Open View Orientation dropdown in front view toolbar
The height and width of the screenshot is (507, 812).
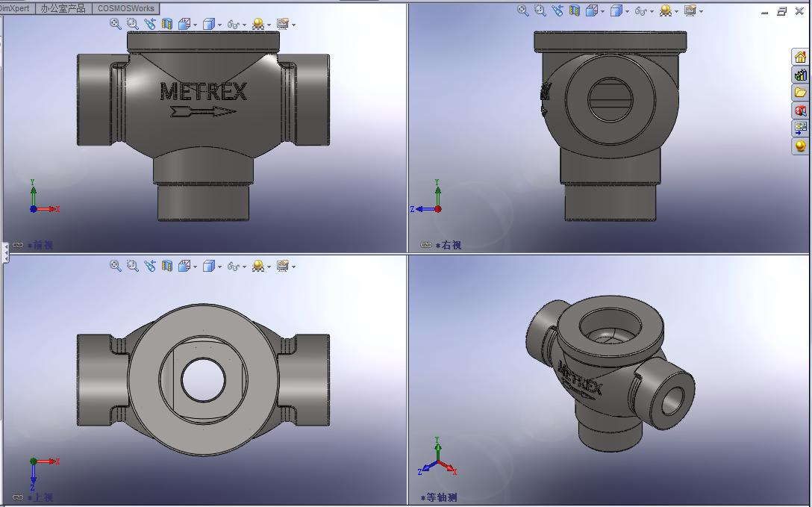195,25
